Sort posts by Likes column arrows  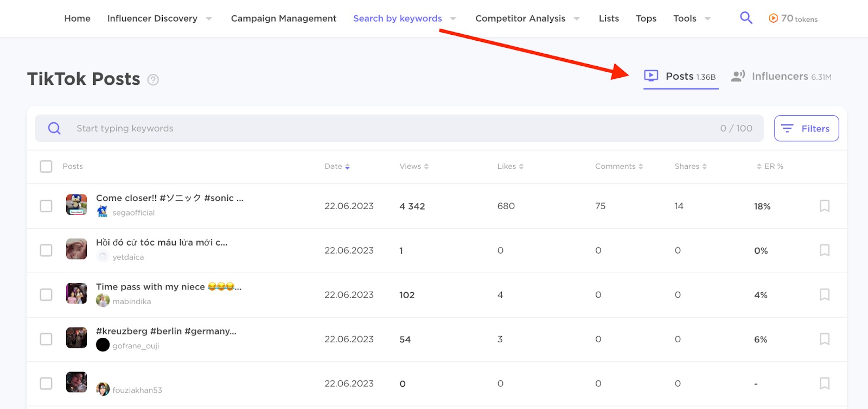coord(521,167)
